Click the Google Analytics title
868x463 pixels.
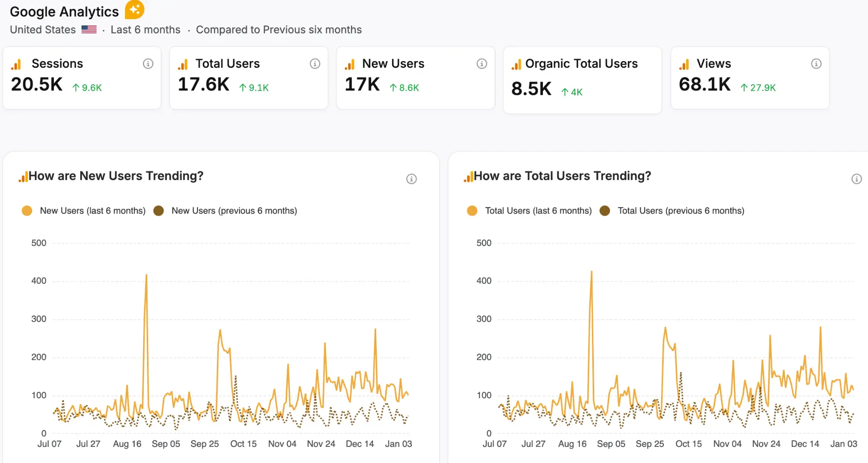(64, 11)
